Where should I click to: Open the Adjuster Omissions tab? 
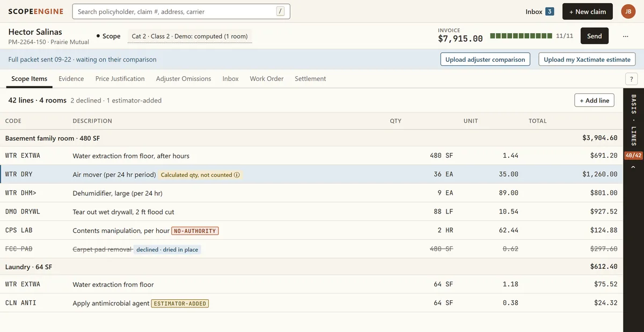coord(184,79)
